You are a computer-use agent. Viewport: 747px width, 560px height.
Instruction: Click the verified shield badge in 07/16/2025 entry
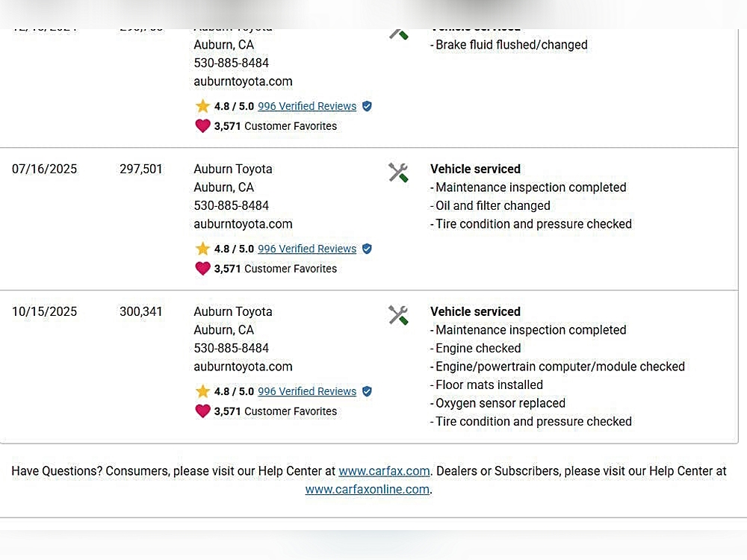tap(367, 249)
